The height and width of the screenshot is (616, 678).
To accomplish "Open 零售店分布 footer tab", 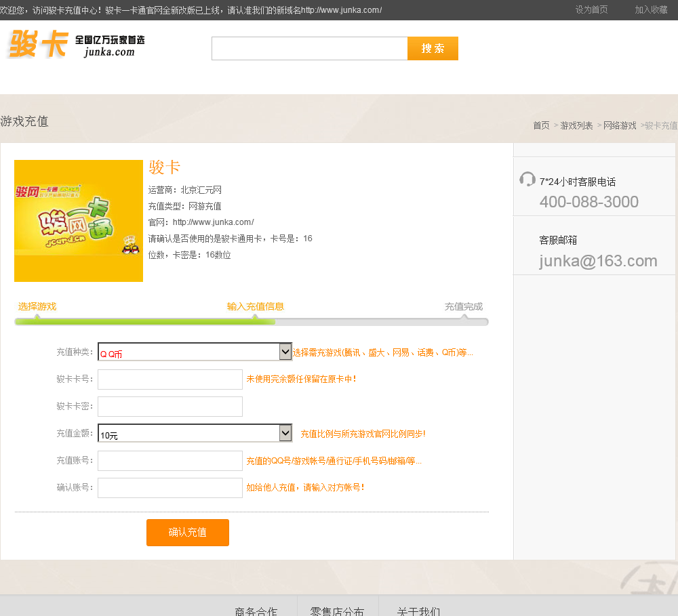I will 337,611.
